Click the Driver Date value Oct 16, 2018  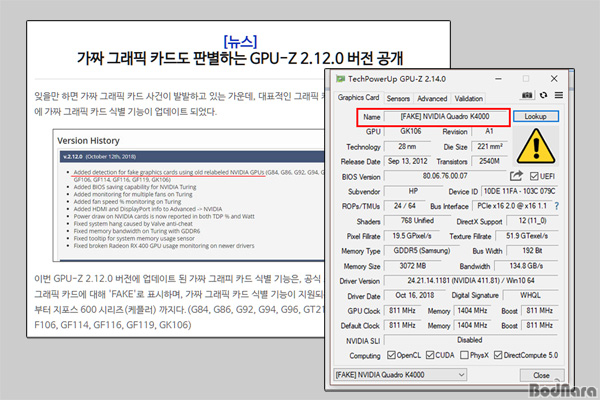tap(415, 295)
